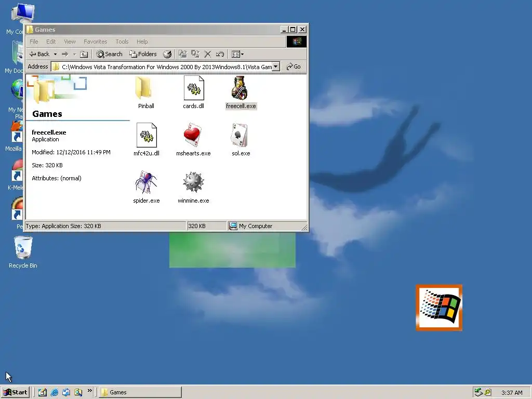Viewport: 532px width, 399px height.
Task: Maximize the Games window
Action: 293,30
